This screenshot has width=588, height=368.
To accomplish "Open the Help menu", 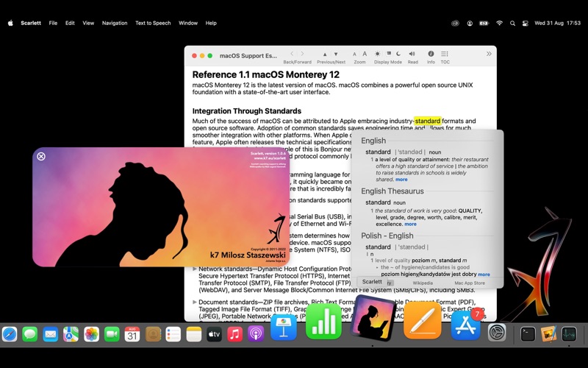I will coord(211,23).
